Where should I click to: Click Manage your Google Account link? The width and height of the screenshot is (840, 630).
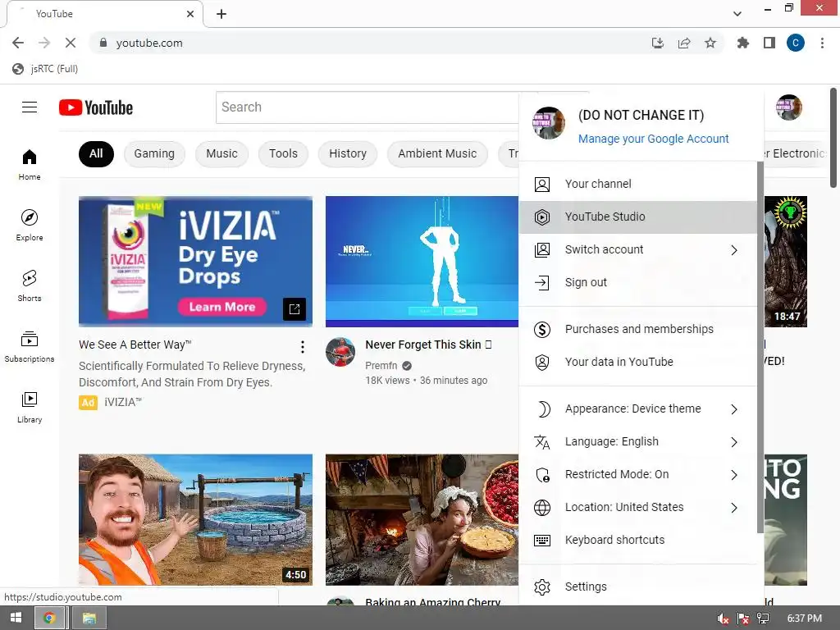(654, 139)
